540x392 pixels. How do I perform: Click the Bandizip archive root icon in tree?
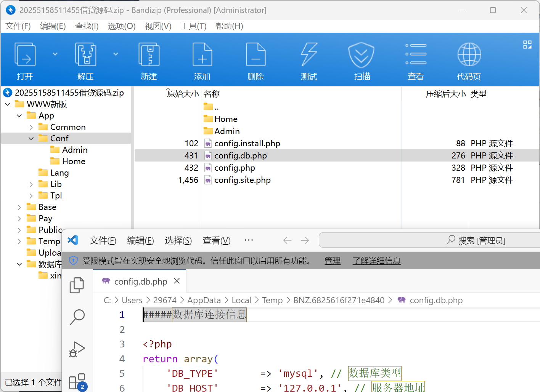(x=8, y=93)
